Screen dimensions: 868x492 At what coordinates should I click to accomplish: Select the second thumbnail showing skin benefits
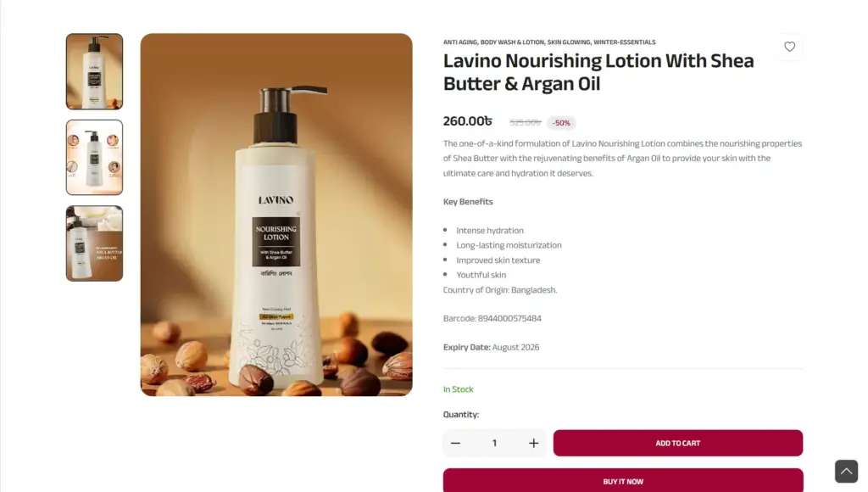click(95, 157)
